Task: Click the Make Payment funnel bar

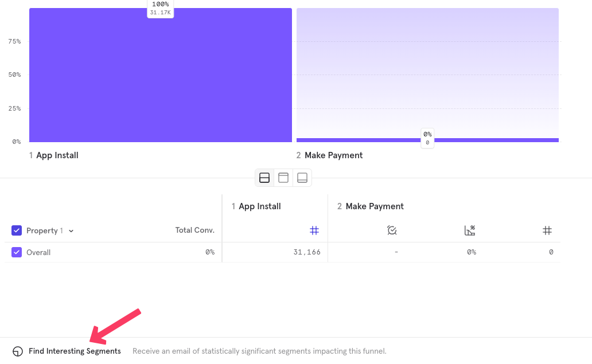Action: [427, 140]
